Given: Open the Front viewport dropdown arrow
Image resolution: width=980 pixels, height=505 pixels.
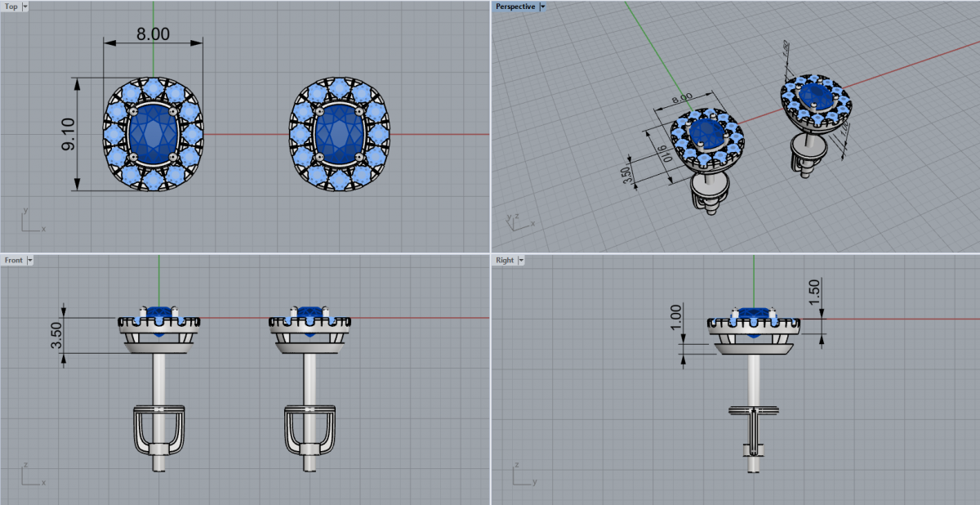Looking at the screenshot, I should [30, 260].
